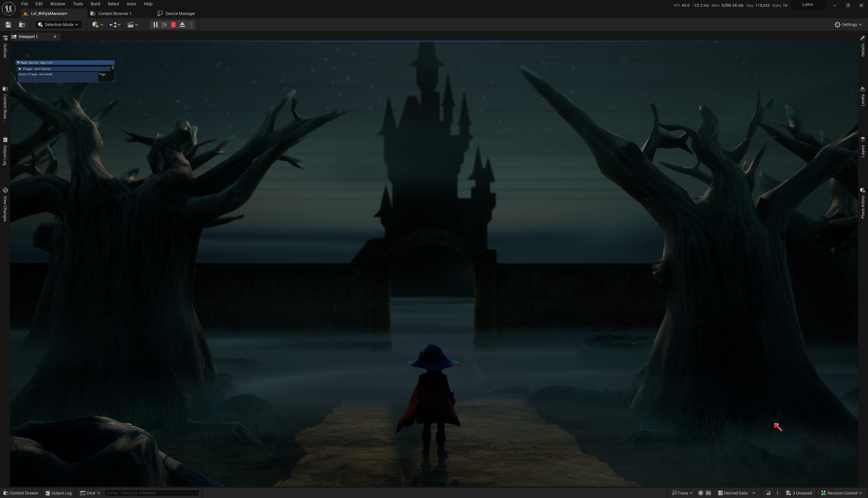Open the Content Drawer
The image size is (868, 498).
pos(21,493)
